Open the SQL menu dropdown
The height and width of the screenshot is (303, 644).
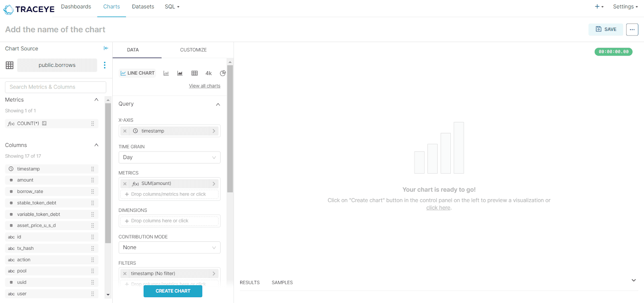pyautogui.click(x=172, y=6)
